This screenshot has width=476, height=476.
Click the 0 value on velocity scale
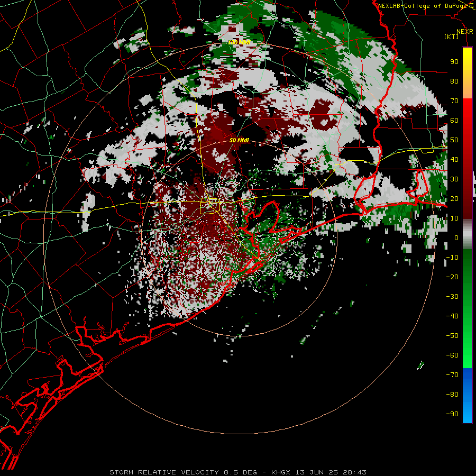(x=456, y=237)
